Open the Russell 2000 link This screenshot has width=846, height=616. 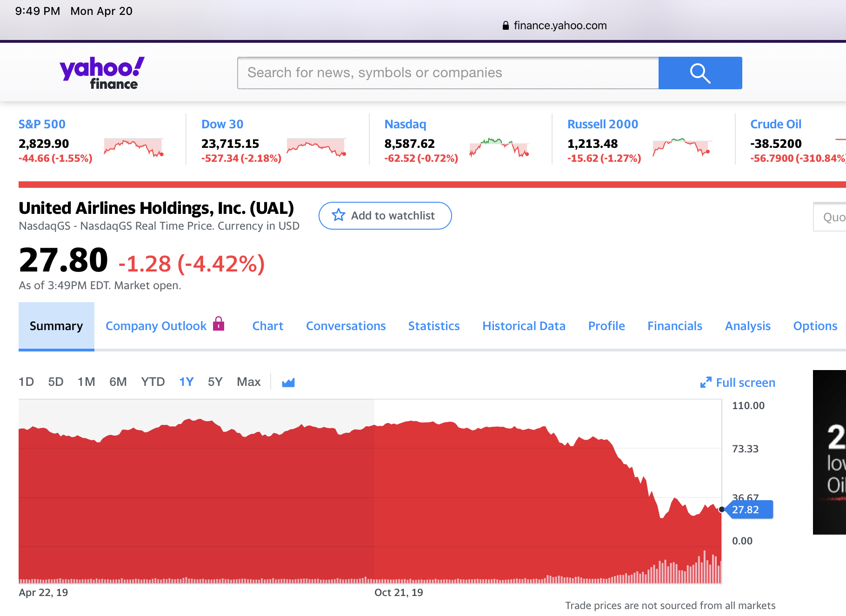click(603, 124)
